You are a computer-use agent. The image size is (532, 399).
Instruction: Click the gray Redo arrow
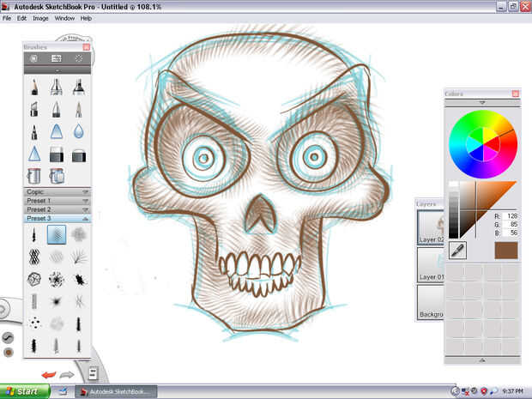(67, 375)
